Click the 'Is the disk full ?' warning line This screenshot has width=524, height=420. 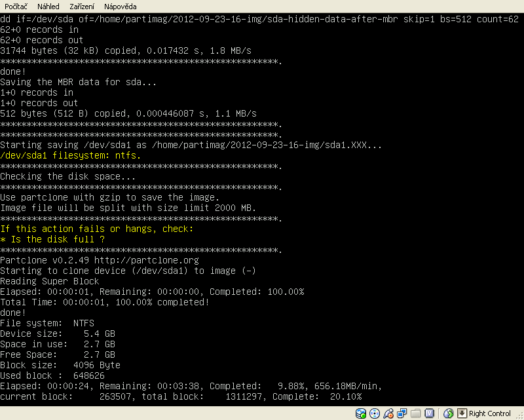[52, 239]
